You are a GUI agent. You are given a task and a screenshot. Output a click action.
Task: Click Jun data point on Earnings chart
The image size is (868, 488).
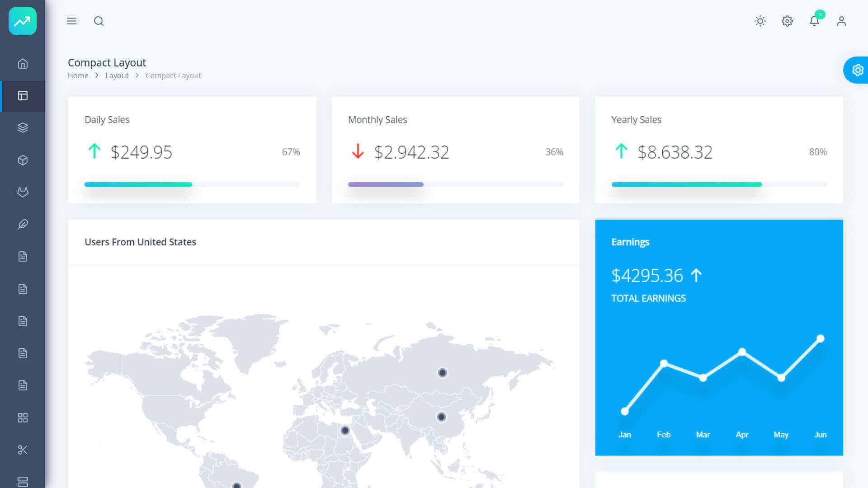pos(820,338)
